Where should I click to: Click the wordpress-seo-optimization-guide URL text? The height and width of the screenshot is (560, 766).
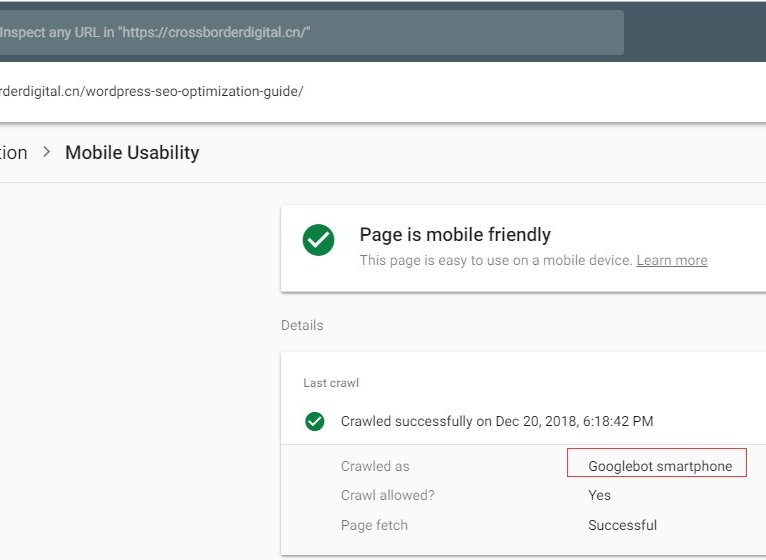152,92
